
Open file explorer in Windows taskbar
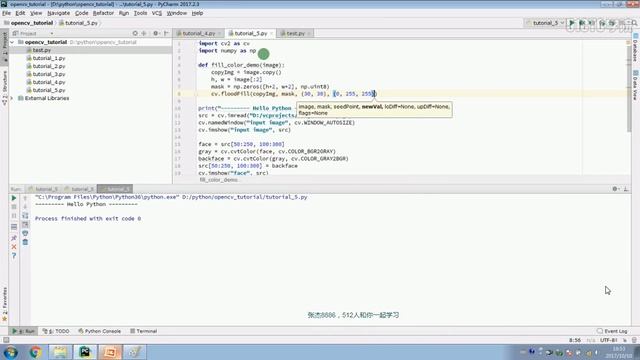point(60,352)
